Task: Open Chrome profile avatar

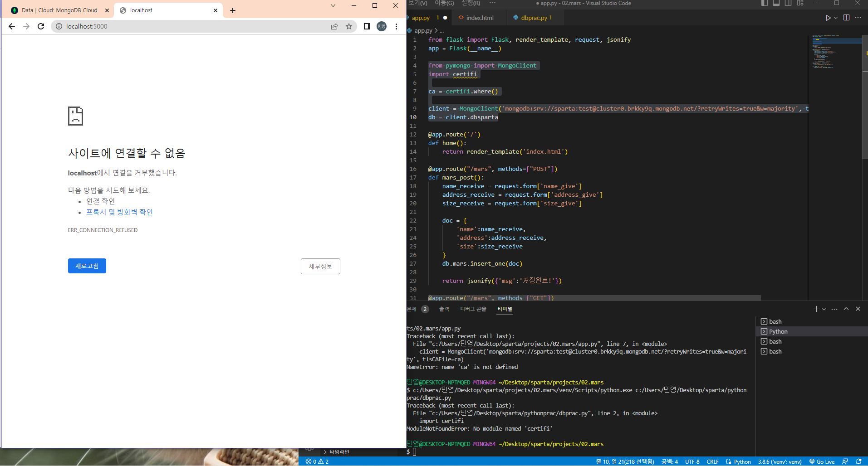Action: point(382,26)
